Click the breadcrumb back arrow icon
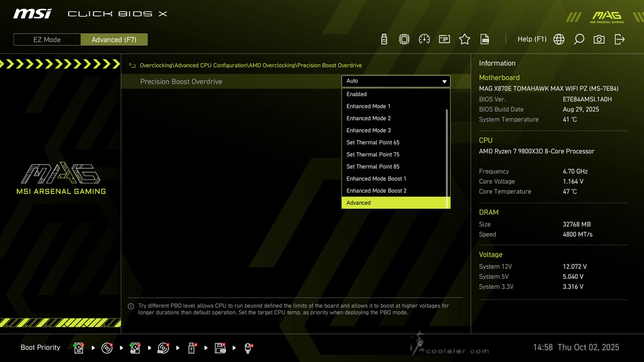644x362 pixels. click(132, 65)
